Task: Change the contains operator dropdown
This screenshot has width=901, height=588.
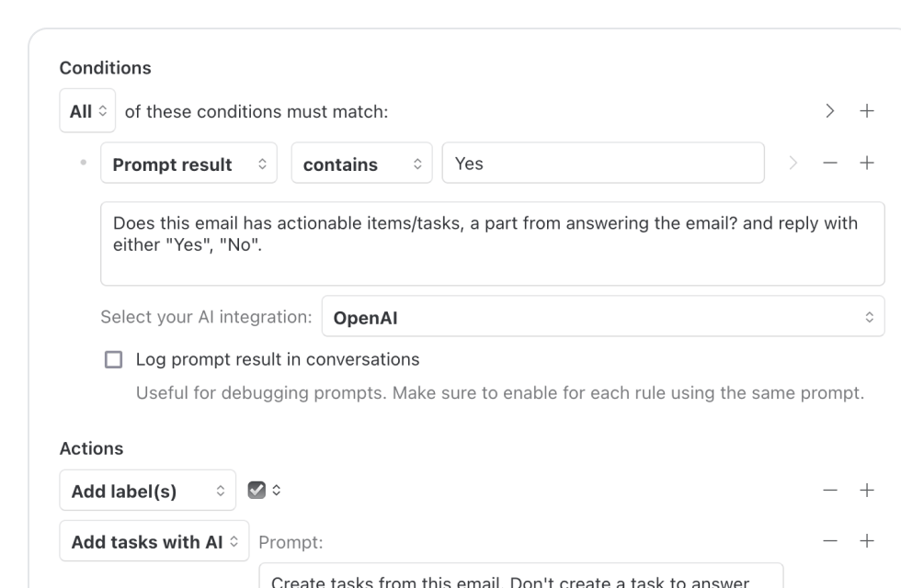Action: pyautogui.click(x=361, y=164)
